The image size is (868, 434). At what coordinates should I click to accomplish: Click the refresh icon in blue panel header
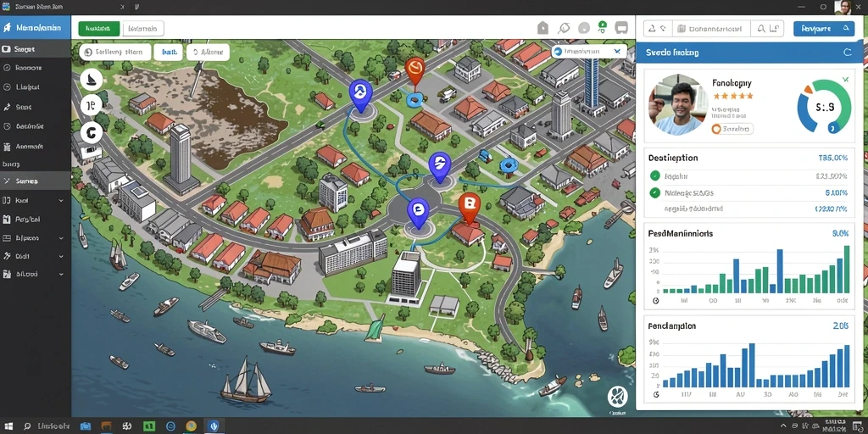pyautogui.click(x=847, y=53)
